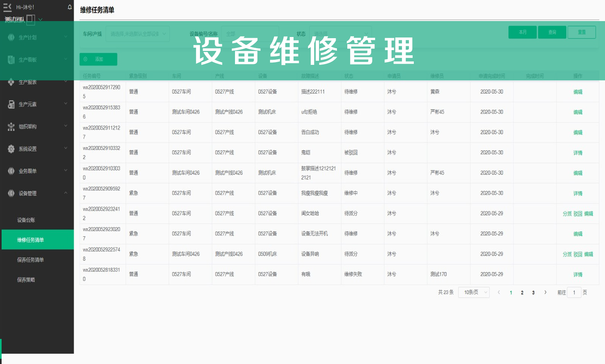605x364 pixels.
Task: Click the 重置 reset button
Action: (582, 32)
